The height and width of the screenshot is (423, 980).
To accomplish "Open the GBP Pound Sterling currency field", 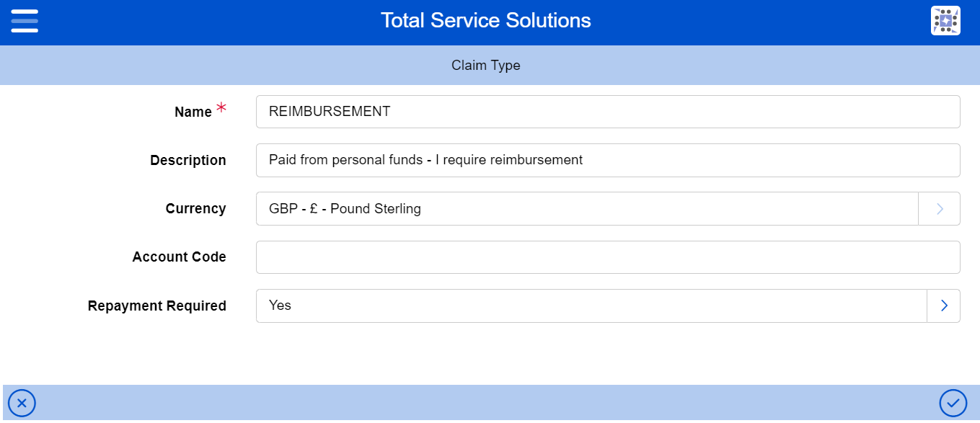I will click(587, 209).
